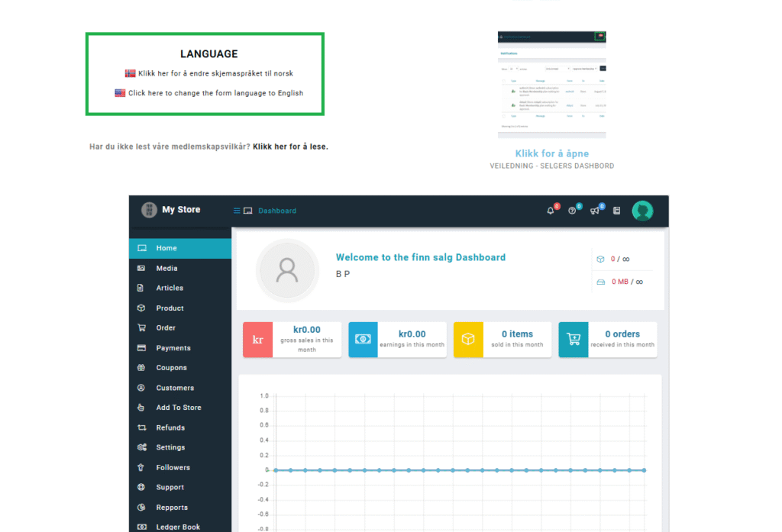Screen dimensions: 782x532
Task: Click the US flag icon
Action: click(x=120, y=93)
